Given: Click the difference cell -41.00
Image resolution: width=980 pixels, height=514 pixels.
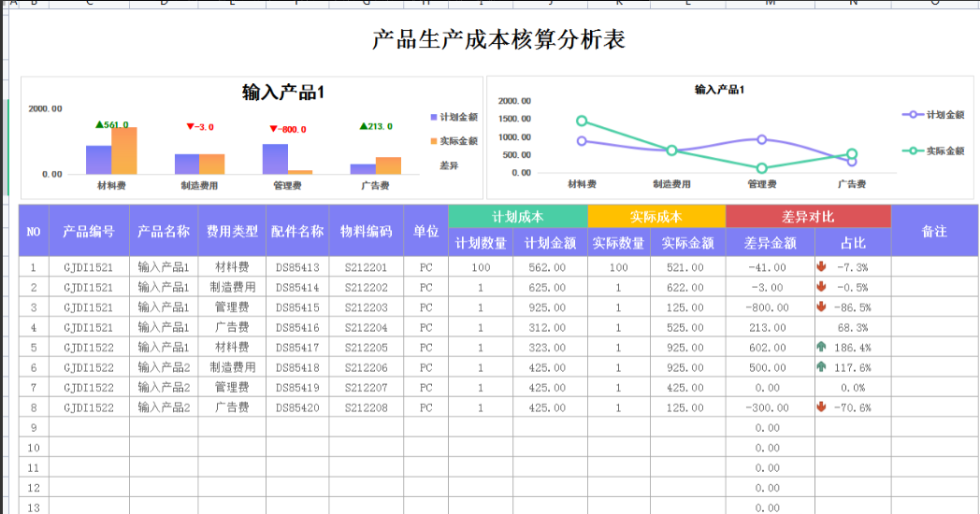Looking at the screenshot, I should [770, 267].
